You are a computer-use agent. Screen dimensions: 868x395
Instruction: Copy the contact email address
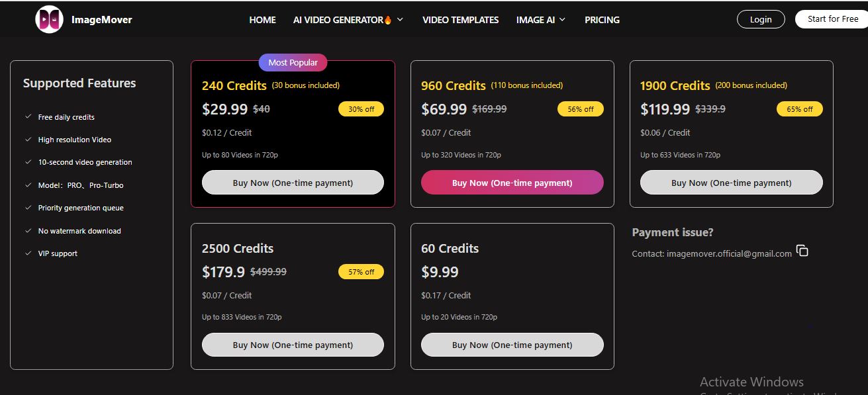tap(802, 251)
